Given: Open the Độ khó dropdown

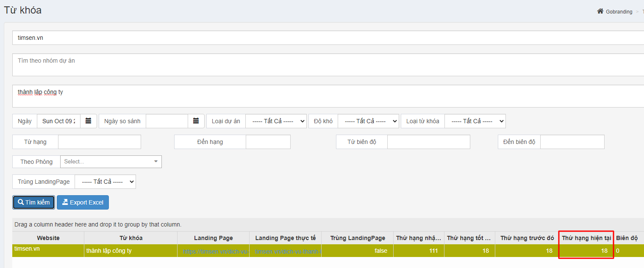Looking at the screenshot, I should [368, 121].
